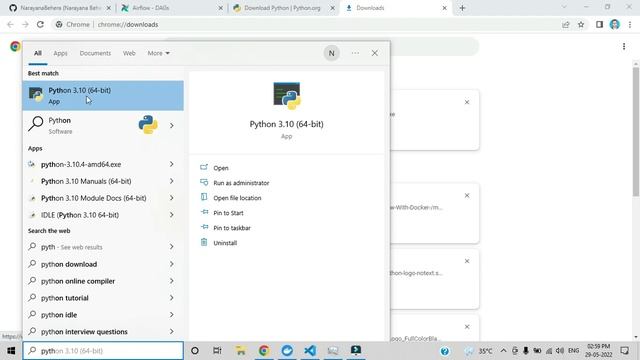The height and width of the screenshot is (360, 640).
Task: Expand chevron next to pyth web results
Action: click(172, 247)
